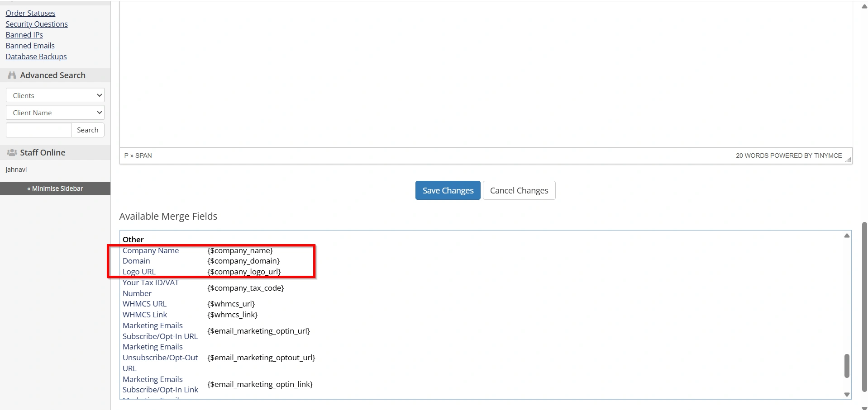Open the Order Statuses link
The width and height of the screenshot is (868, 410).
click(30, 13)
